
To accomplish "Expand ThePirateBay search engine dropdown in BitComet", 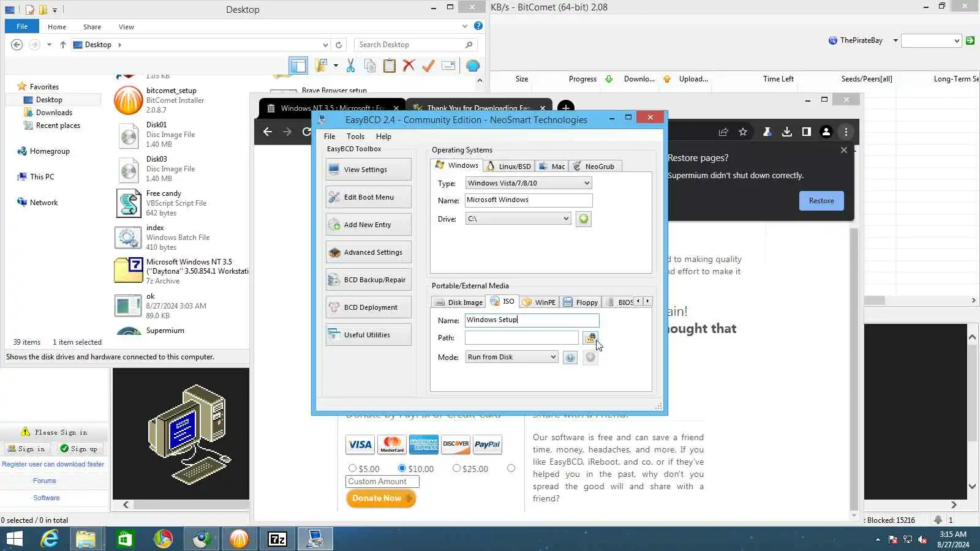I will click(895, 40).
